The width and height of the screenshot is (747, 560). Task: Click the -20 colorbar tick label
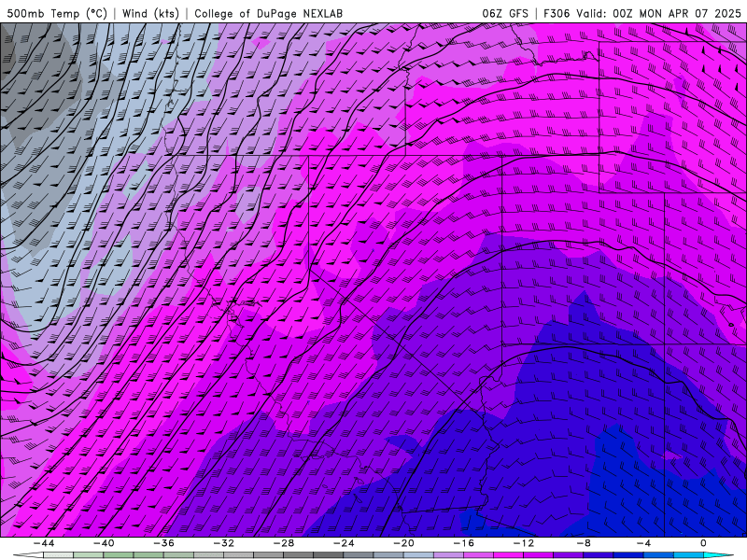404,543
